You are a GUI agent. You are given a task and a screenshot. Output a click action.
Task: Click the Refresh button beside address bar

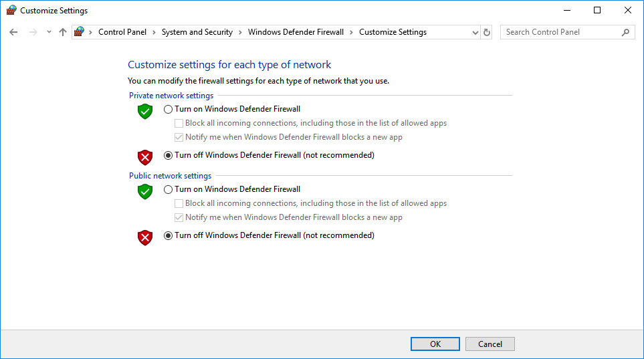(487, 32)
